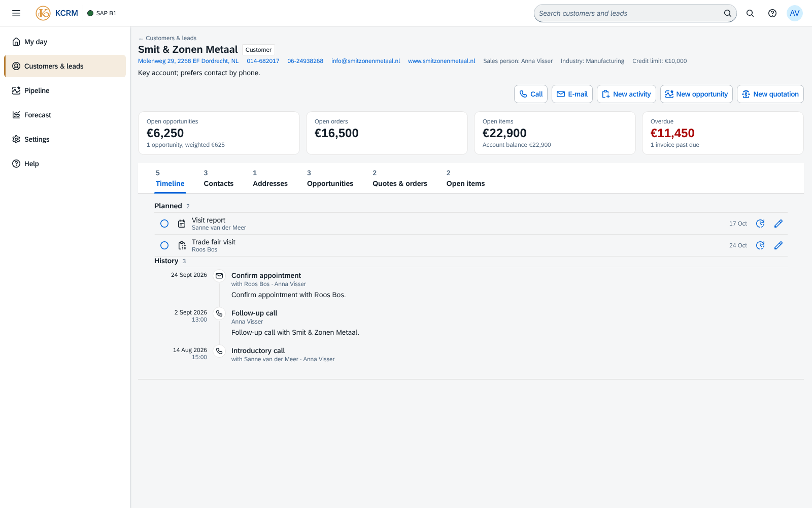Call phone number 014-682017
This screenshot has width=812, height=508.
[x=263, y=61]
